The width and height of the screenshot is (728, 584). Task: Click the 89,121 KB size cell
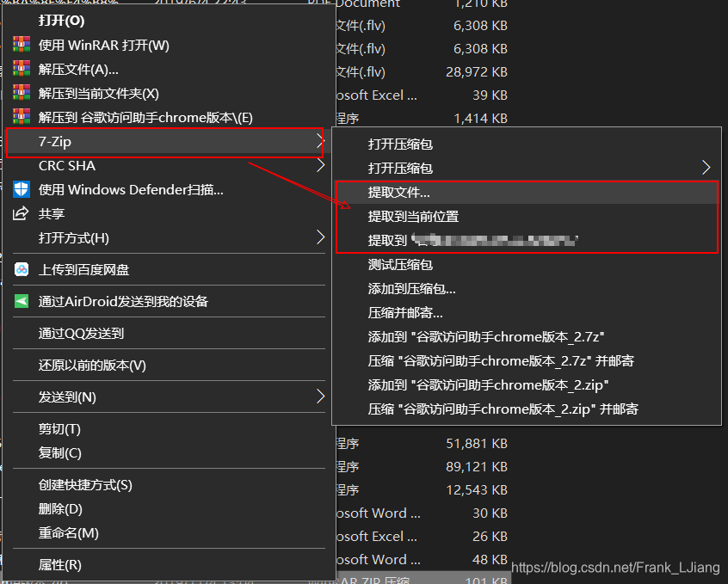click(x=477, y=467)
